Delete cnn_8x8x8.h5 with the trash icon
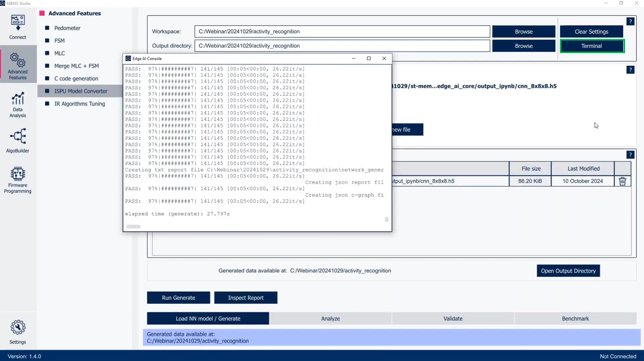 pos(622,181)
